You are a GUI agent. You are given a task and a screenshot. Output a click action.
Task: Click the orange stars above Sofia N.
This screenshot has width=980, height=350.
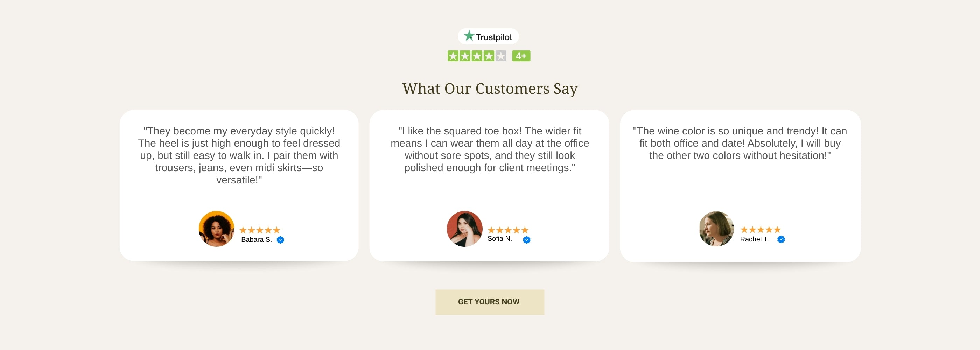(508, 230)
